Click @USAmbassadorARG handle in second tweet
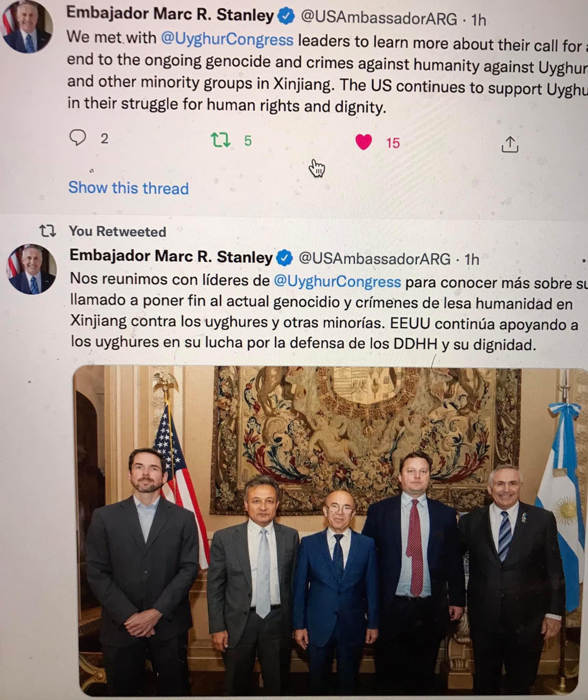The width and height of the screenshot is (588, 700). pyautogui.click(x=375, y=259)
